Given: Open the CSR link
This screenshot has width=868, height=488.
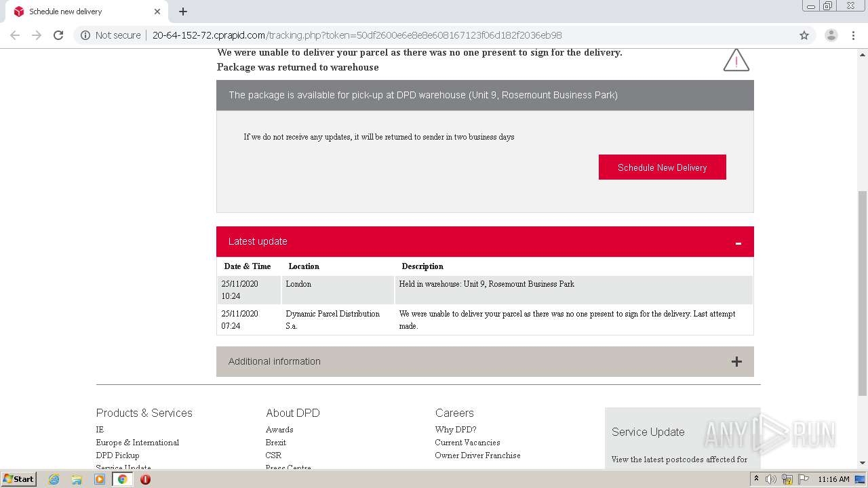Looking at the screenshot, I should coord(273,455).
